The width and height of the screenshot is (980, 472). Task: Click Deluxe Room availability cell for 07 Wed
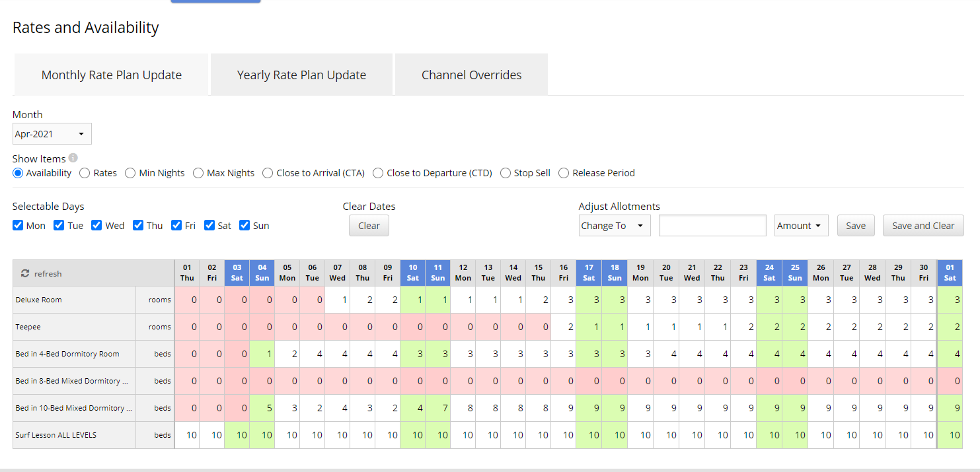click(x=338, y=300)
